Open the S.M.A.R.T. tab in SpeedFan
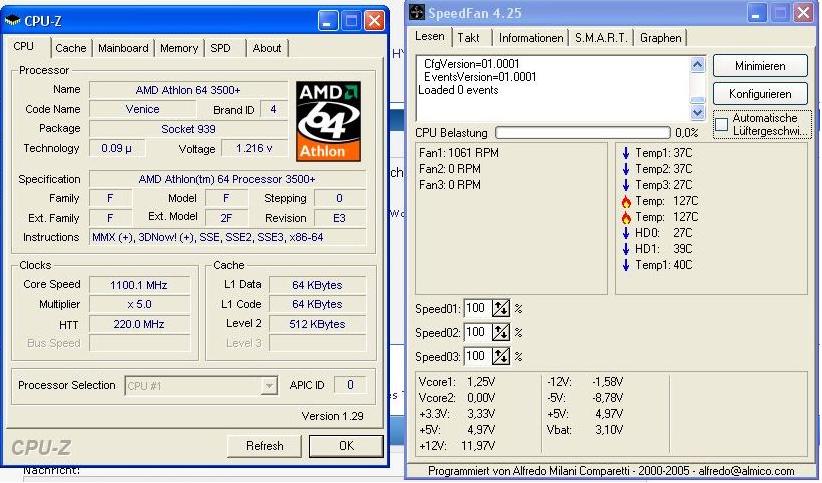Screen dimensions: 822x483 [601, 38]
